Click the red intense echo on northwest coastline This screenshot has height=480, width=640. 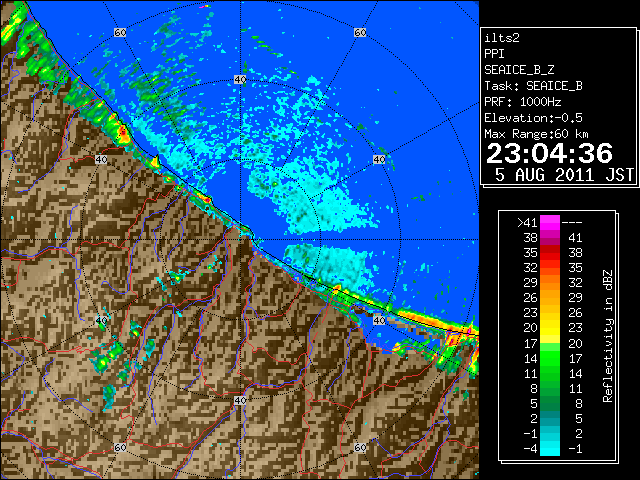[122, 132]
